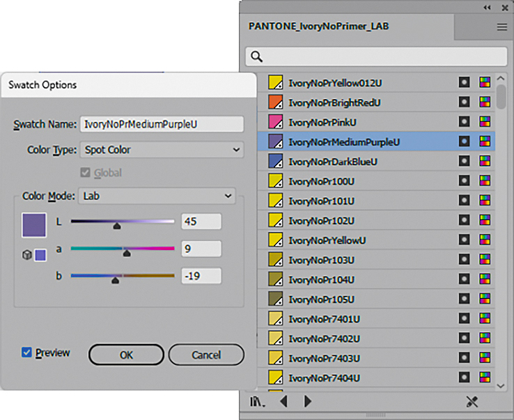Select the IvoryNoPrBrightRedU swatch name
This screenshot has height=420, width=514.
(334, 102)
